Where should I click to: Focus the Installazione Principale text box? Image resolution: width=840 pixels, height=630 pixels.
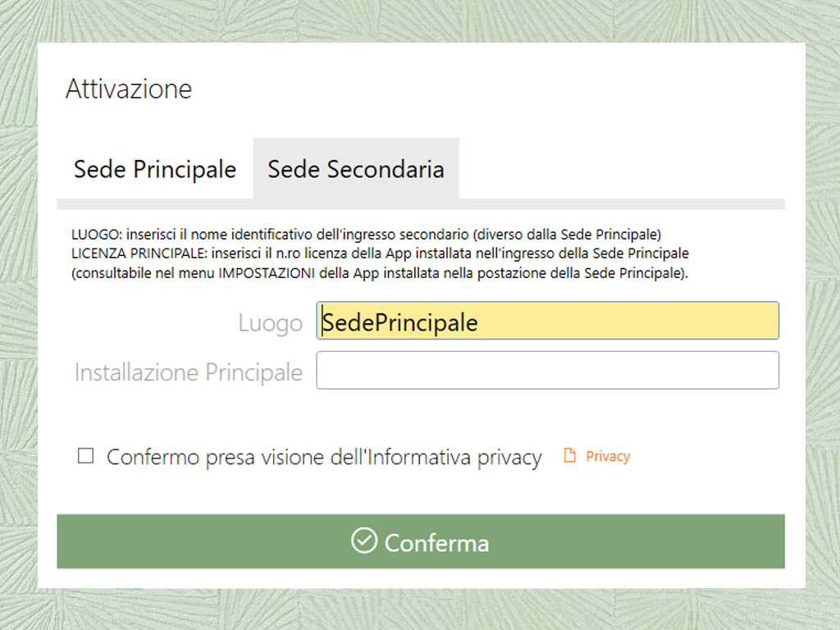point(547,370)
